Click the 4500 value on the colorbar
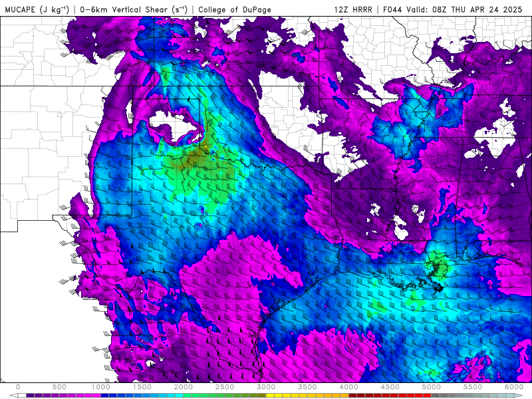532x399 pixels. 390,387
